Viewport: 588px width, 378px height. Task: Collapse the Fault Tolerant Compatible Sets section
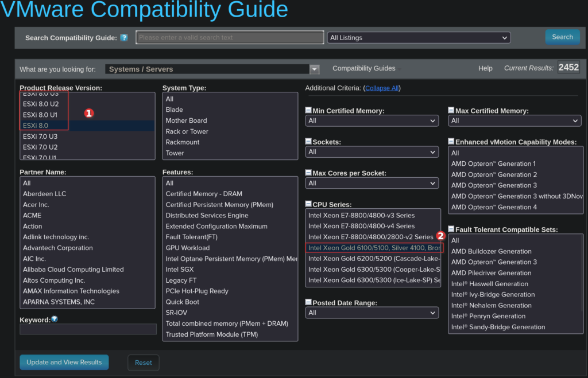(451, 229)
